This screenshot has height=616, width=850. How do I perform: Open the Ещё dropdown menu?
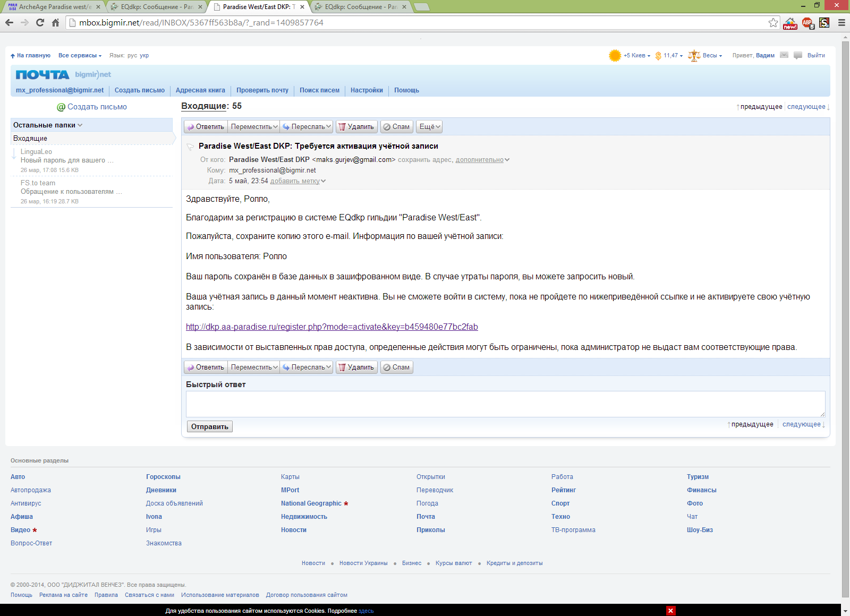[429, 126]
